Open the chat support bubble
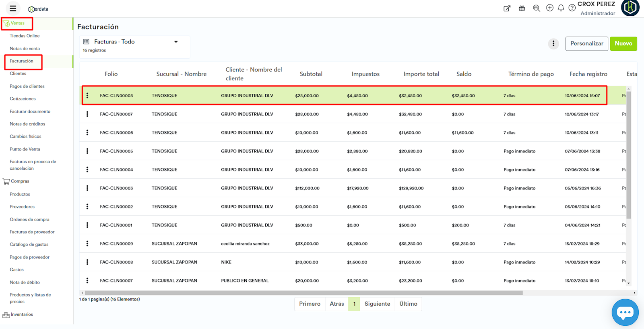Screen dimensions: 644x329 click(x=625, y=313)
